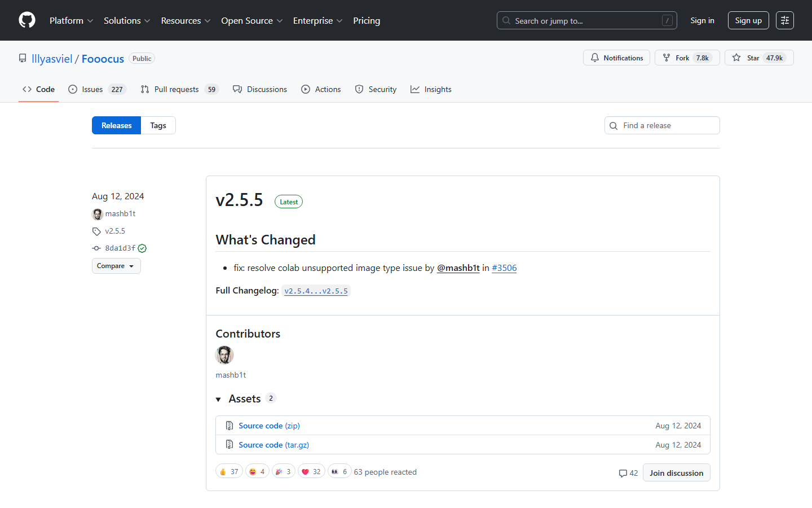Screen dimensions: 812x508
Task: Click the Find a release search field
Action: 662,125
